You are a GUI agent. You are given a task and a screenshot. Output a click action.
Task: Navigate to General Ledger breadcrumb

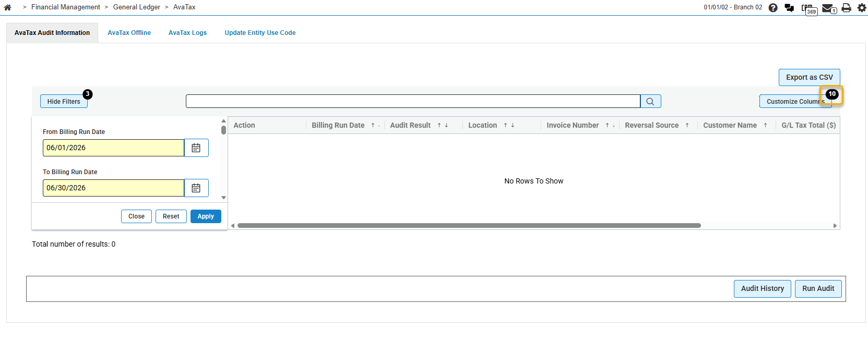pos(137,7)
